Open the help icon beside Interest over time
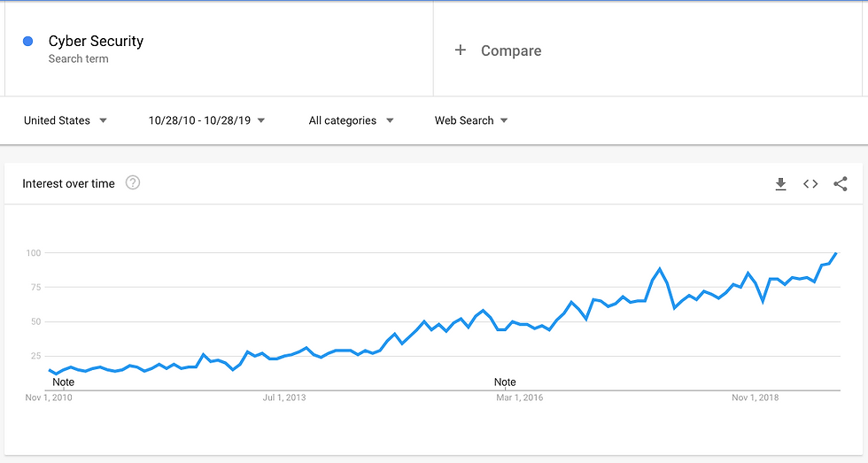Viewport: 868px width, 463px height. [132, 182]
